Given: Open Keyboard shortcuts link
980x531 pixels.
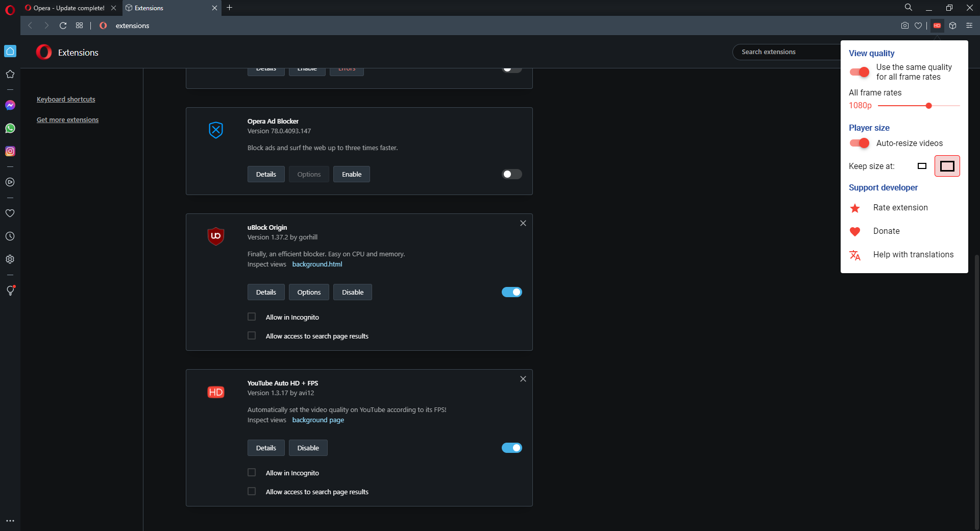Looking at the screenshot, I should coord(66,99).
